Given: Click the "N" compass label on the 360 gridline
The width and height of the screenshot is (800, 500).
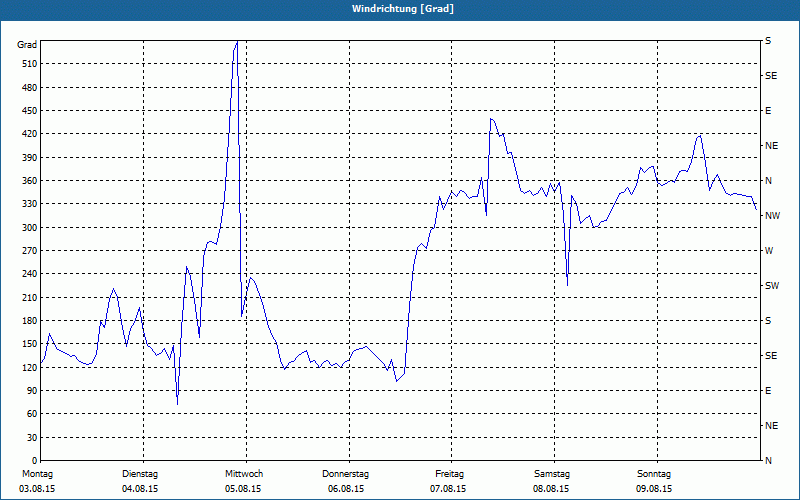Looking at the screenshot, I should click(769, 181).
